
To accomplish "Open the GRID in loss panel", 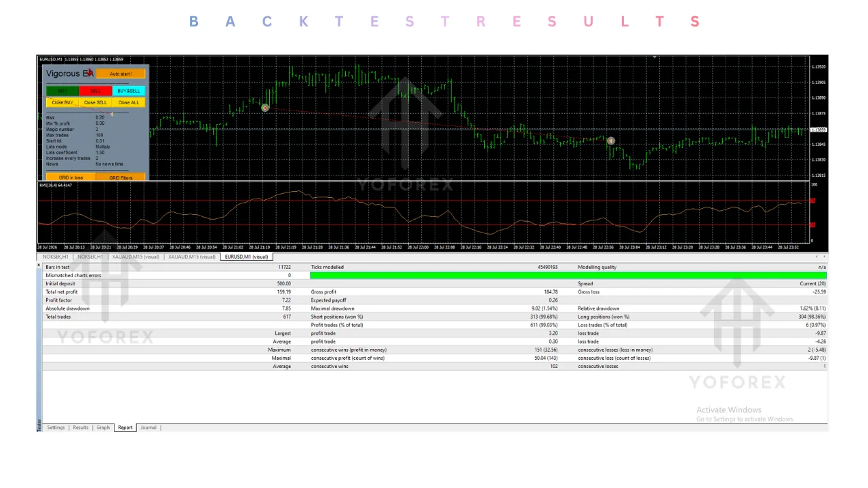I will coord(71,178).
